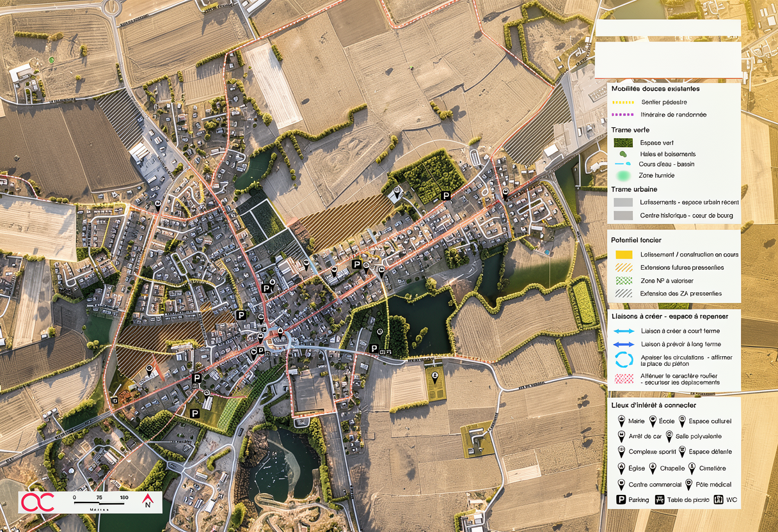Image resolution: width=778 pixels, height=532 pixels.
Task: Click the WC icon in the legend
Action: (718, 499)
